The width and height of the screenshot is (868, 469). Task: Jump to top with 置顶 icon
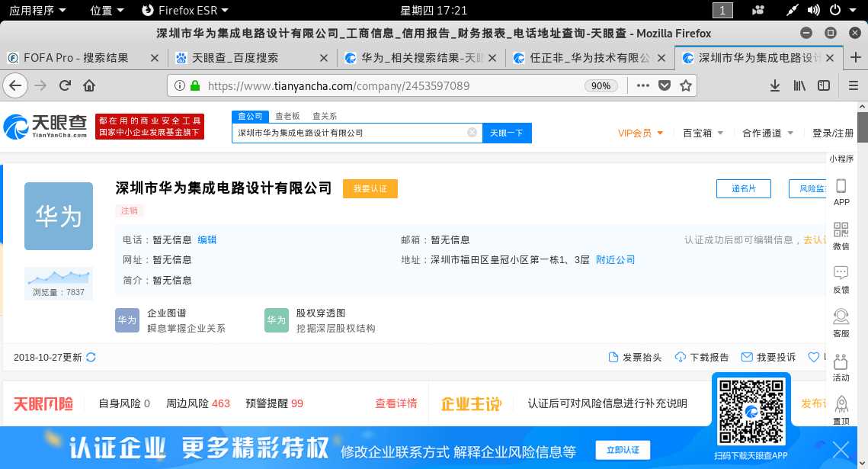click(841, 410)
